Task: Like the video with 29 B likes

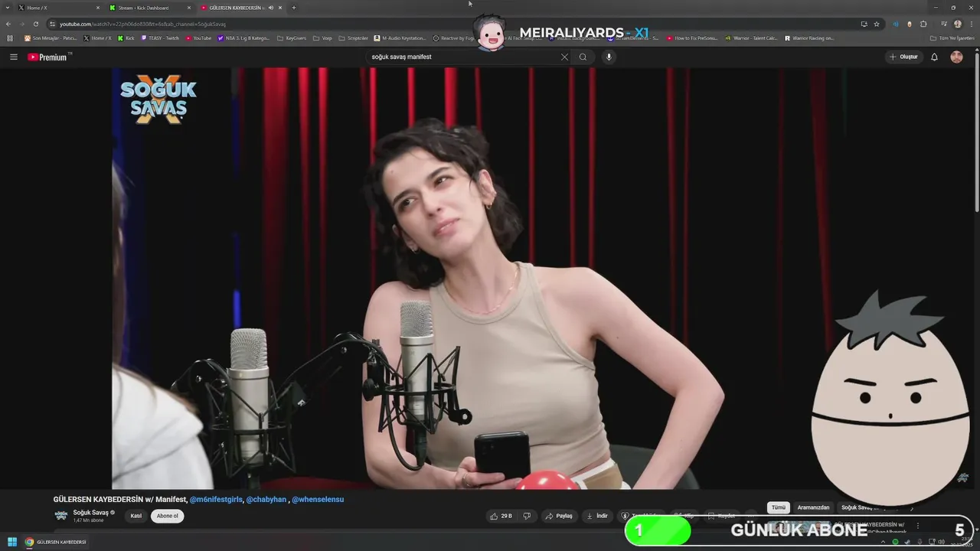Action: pyautogui.click(x=501, y=516)
